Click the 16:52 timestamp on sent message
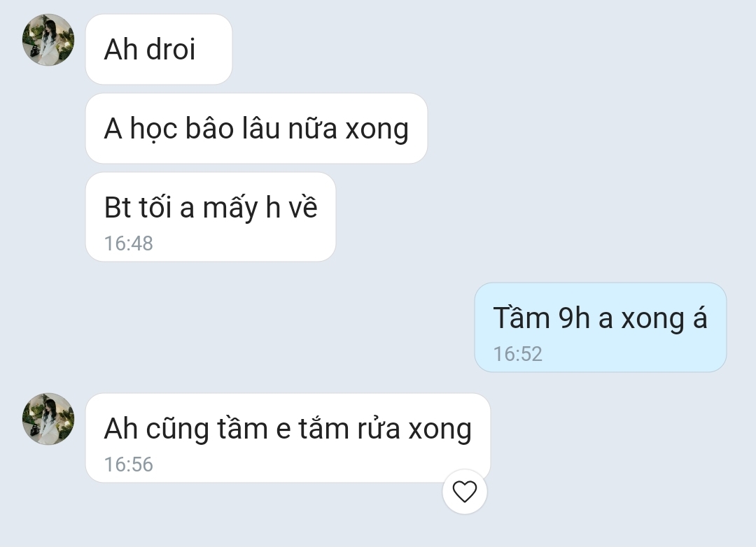The width and height of the screenshot is (756, 547). pyautogui.click(x=518, y=354)
